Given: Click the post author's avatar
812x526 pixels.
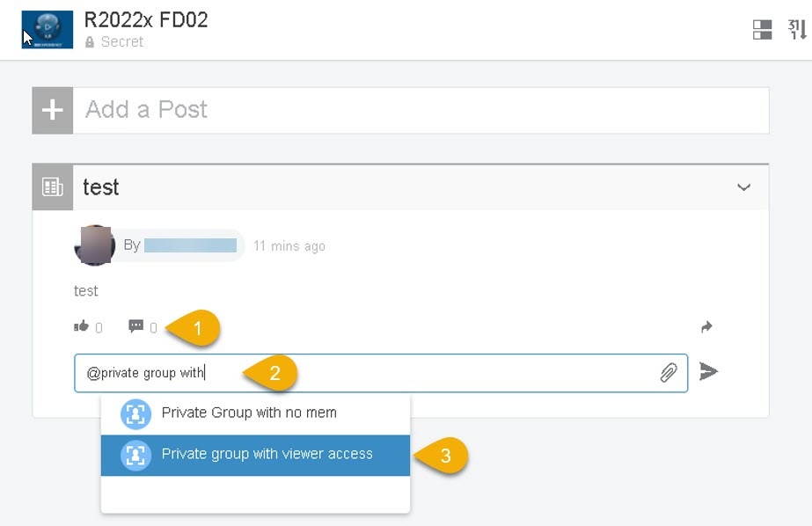Looking at the screenshot, I should click(94, 245).
